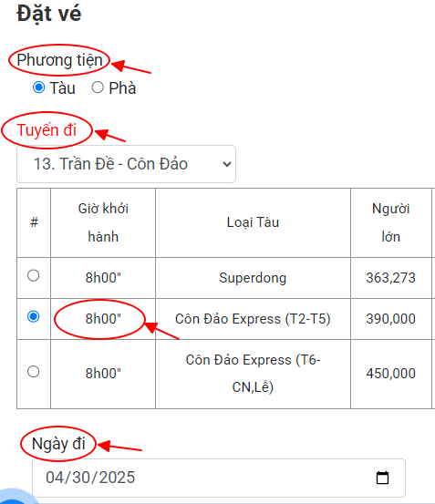435x504 pixels.
Task: Select Côn Đảo Express (T2-T5) radio
Action: click(34, 316)
